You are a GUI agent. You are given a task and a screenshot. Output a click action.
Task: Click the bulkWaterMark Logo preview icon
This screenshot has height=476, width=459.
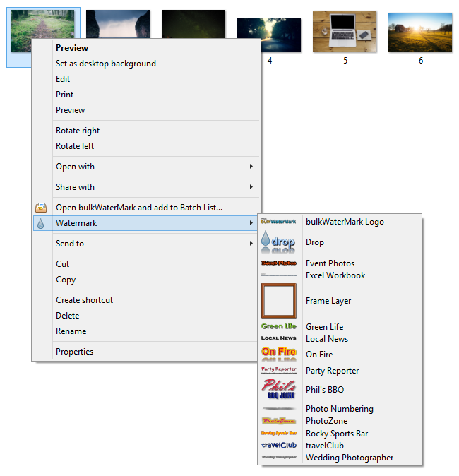pyautogui.click(x=279, y=222)
